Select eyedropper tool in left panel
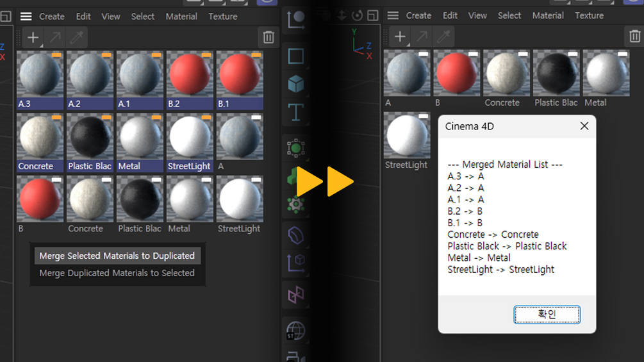Screen dimensions: 644x362 click(x=77, y=37)
